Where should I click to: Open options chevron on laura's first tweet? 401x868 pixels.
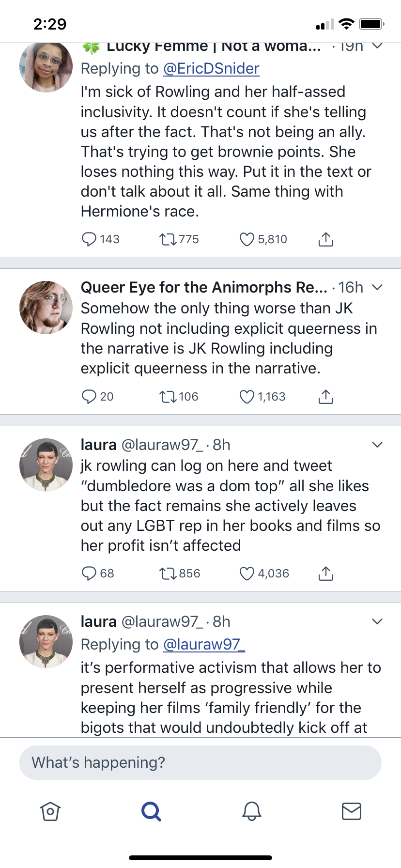(377, 444)
